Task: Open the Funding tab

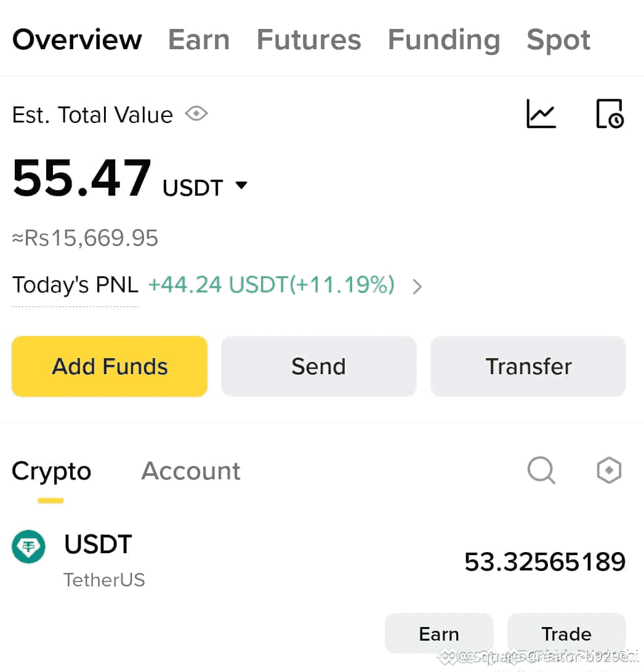Action: pos(444,40)
